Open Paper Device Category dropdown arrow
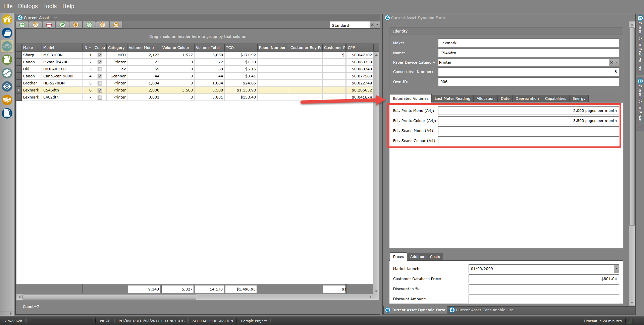The width and height of the screenshot is (644, 325). tap(616, 62)
